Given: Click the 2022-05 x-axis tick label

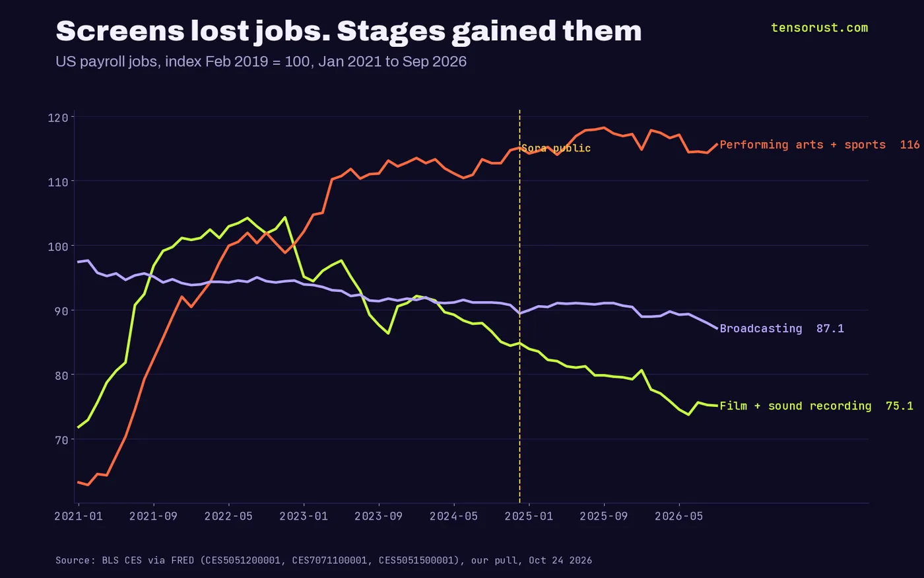Looking at the screenshot, I should tap(228, 517).
